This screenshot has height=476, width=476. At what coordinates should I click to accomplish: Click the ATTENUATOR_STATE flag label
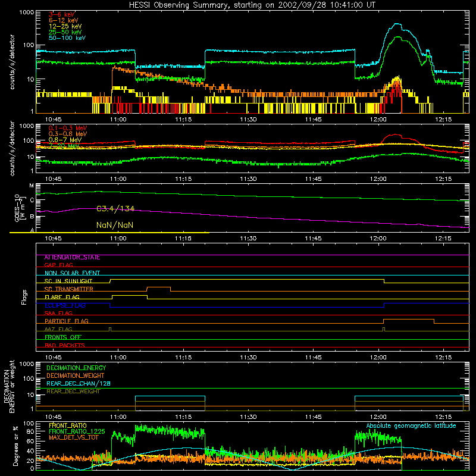click(72, 258)
